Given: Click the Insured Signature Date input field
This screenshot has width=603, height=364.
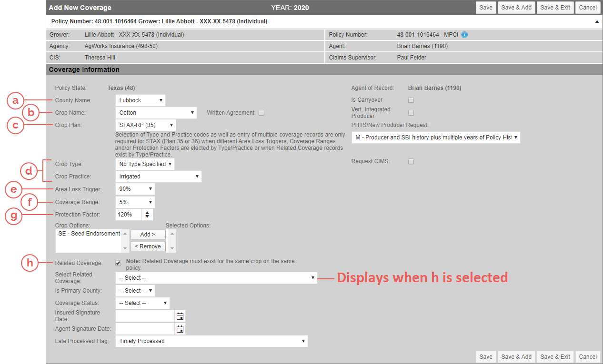Looking at the screenshot, I should 145,316.
